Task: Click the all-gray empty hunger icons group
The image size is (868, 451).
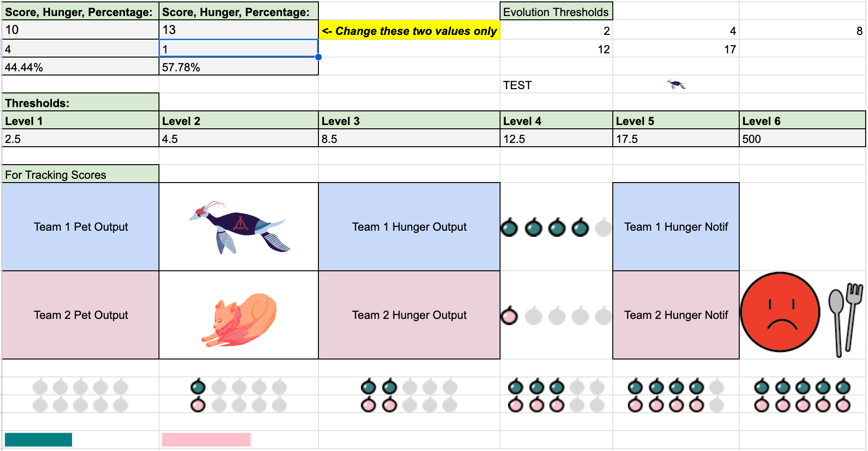Action: 80,395
